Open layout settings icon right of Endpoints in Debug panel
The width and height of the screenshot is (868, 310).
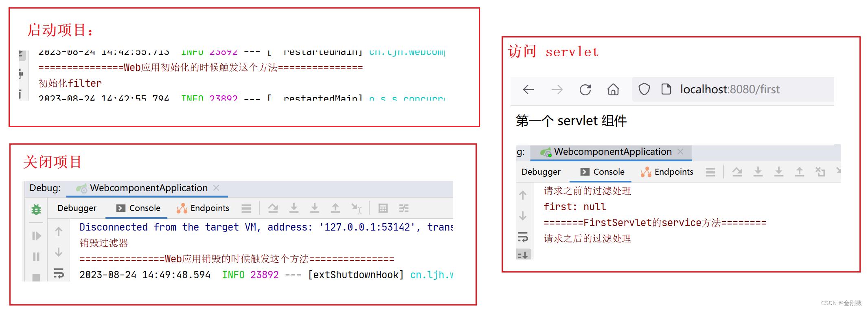(246, 209)
